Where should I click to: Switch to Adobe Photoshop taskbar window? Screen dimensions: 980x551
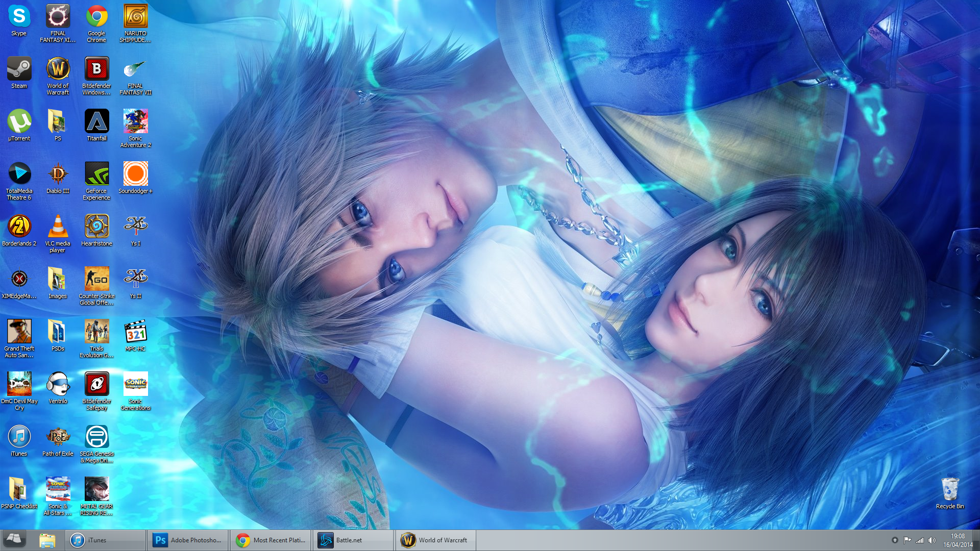[x=188, y=540]
